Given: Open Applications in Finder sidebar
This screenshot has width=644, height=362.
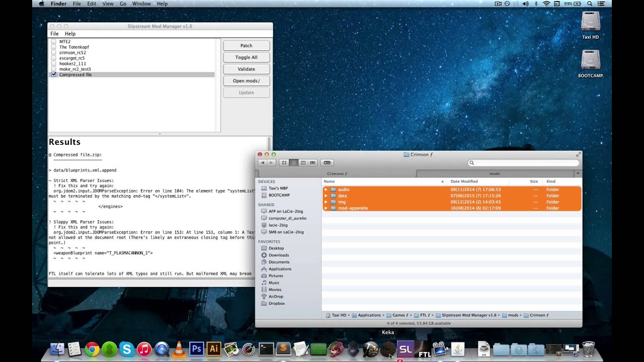Looking at the screenshot, I should pos(280,269).
